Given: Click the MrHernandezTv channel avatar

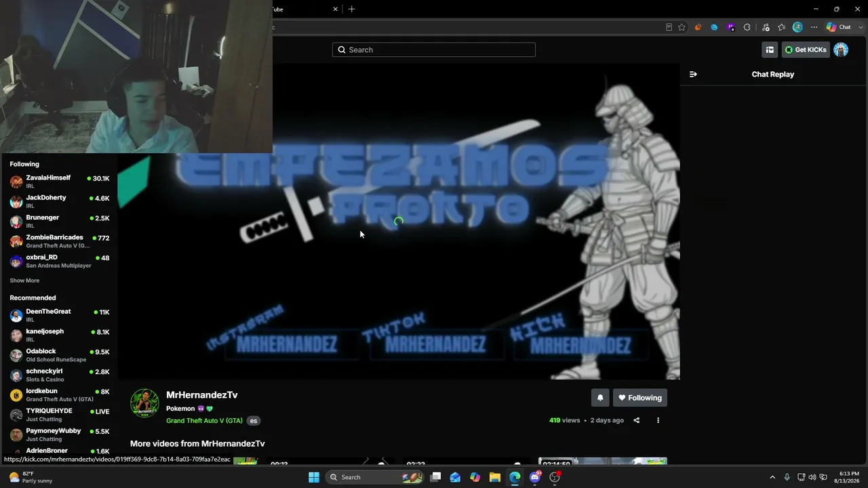Looking at the screenshot, I should click(x=144, y=403).
